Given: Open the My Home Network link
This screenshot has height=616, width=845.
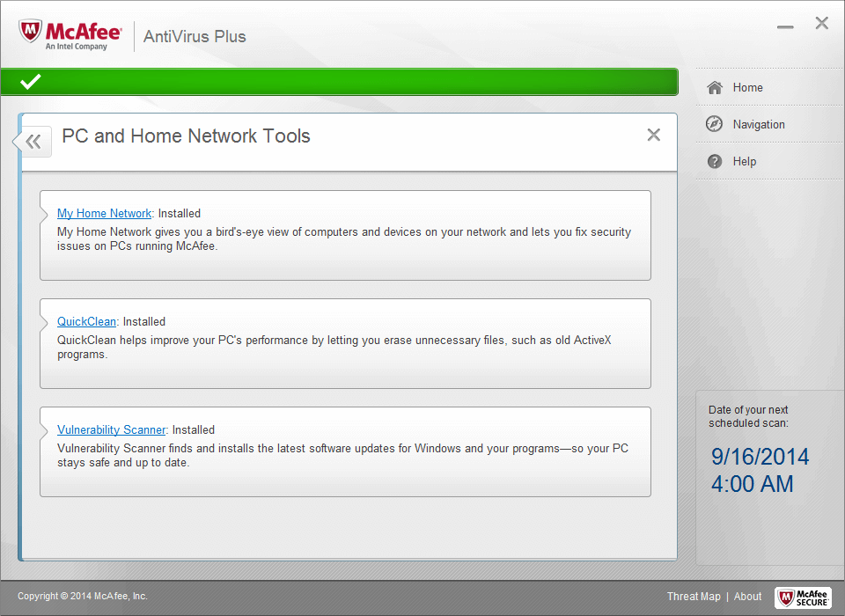Looking at the screenshot, I should coord(104,214).
